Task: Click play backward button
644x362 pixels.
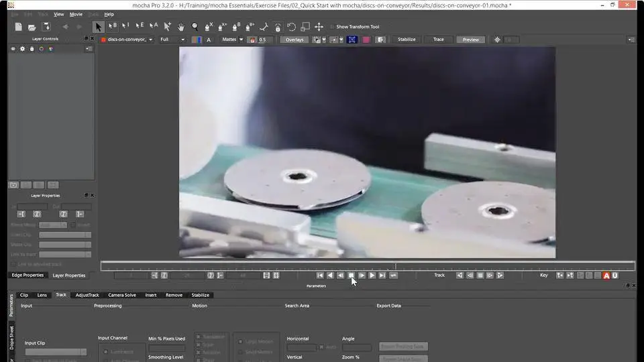Action: click(x=330, y=276)
